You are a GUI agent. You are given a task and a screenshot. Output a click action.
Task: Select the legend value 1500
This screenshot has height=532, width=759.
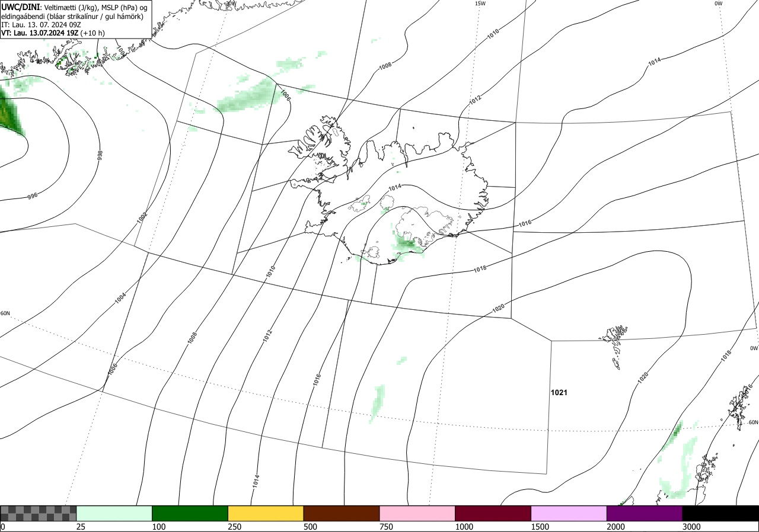coord(540,527)
